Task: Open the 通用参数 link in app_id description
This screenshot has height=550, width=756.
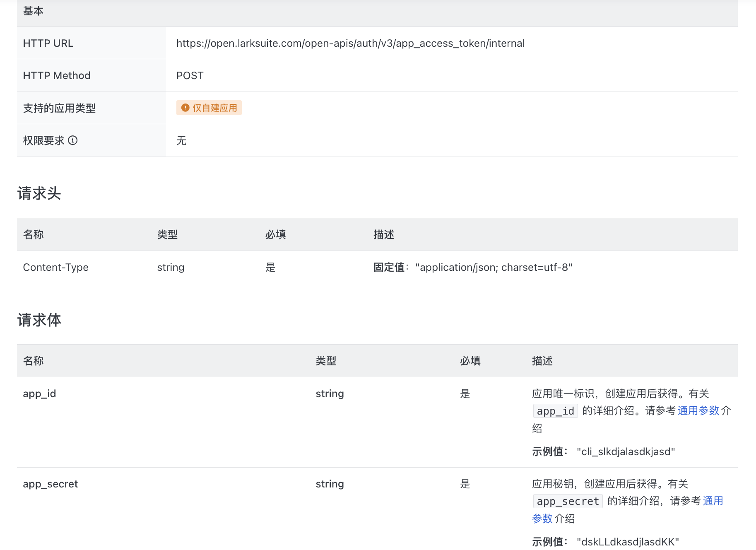Action: 698,410
